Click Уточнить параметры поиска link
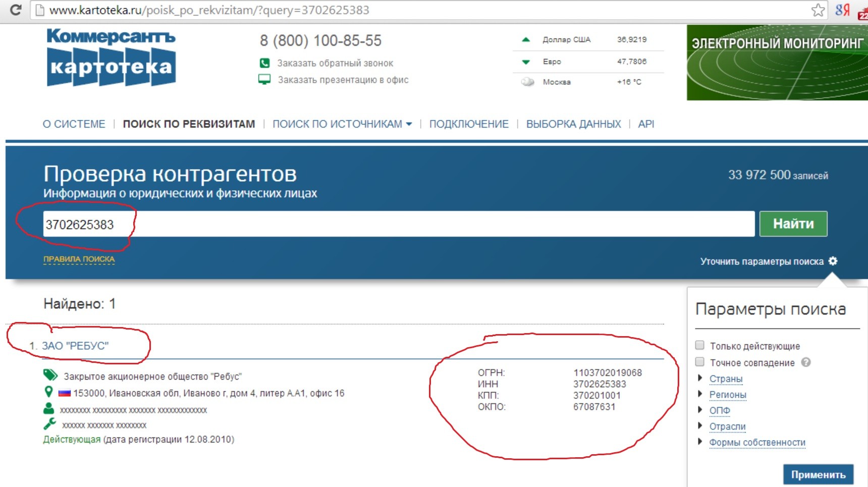Screen dimensions: 868x487 [x=762, y=261]
